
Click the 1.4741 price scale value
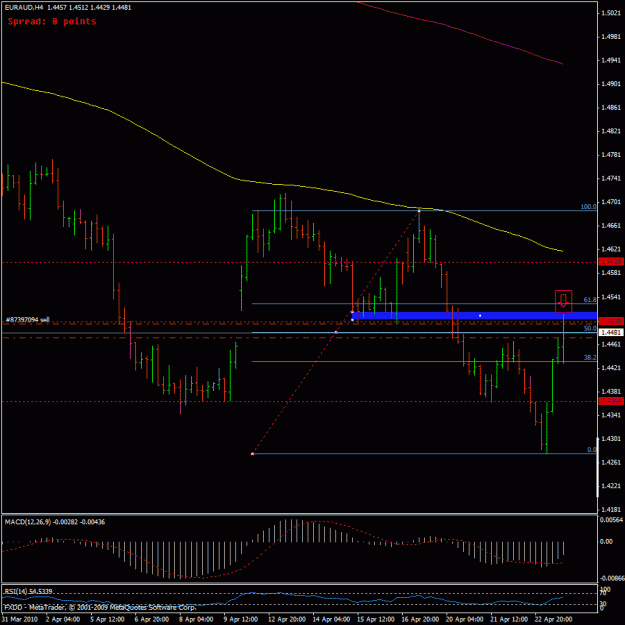[610, 178]
